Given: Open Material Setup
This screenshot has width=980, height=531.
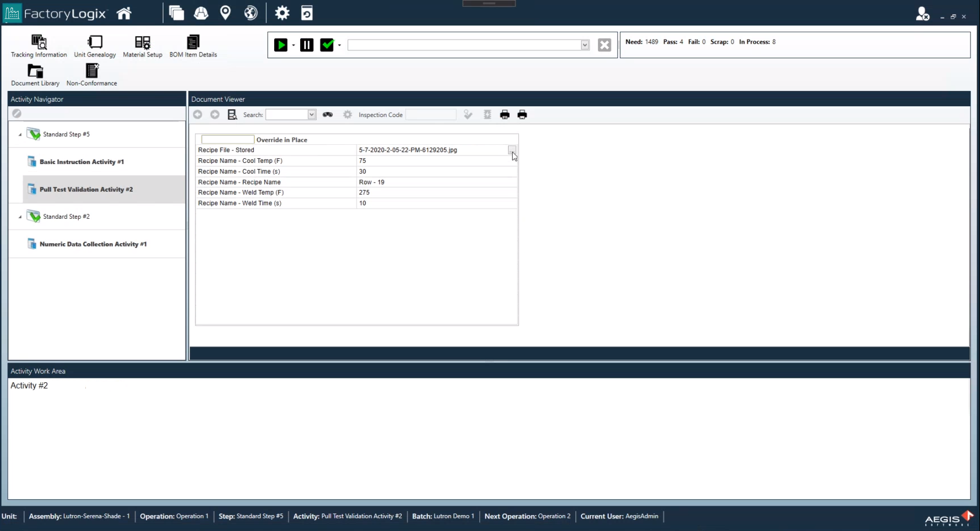Looking at the screenshot, I should (142, 45).
